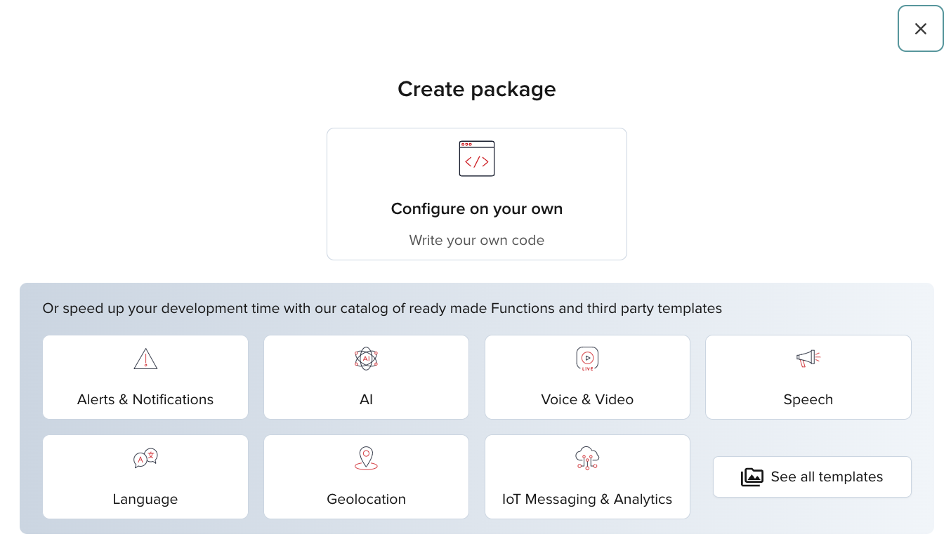The image size is (951, 560).
Task: Click the Alerts & Notifications warning triangle icon
Action: coord(145,358)
